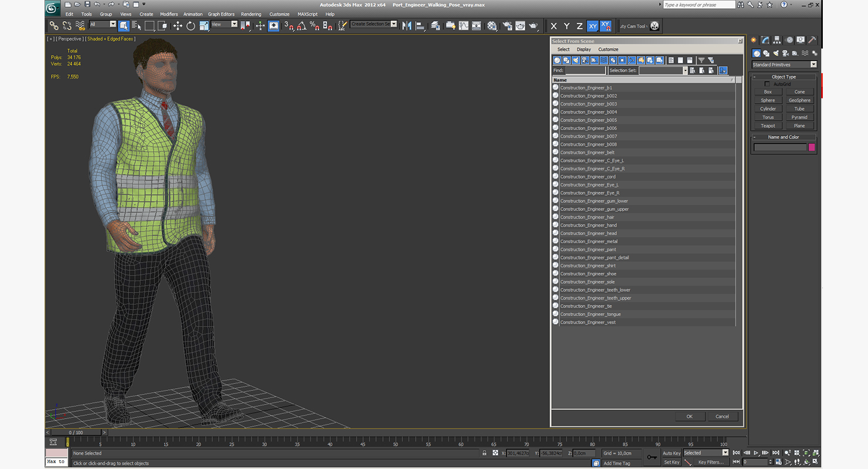Toggle Display Lights filter in Select From Scene
Screen dimensions: 868x469
(x=576, y=60)
